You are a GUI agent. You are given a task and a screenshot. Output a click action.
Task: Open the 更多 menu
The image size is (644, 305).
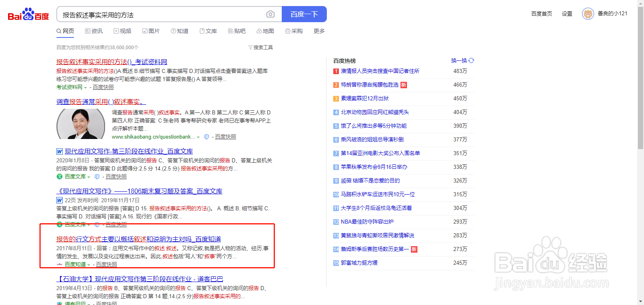pos(319,31)
